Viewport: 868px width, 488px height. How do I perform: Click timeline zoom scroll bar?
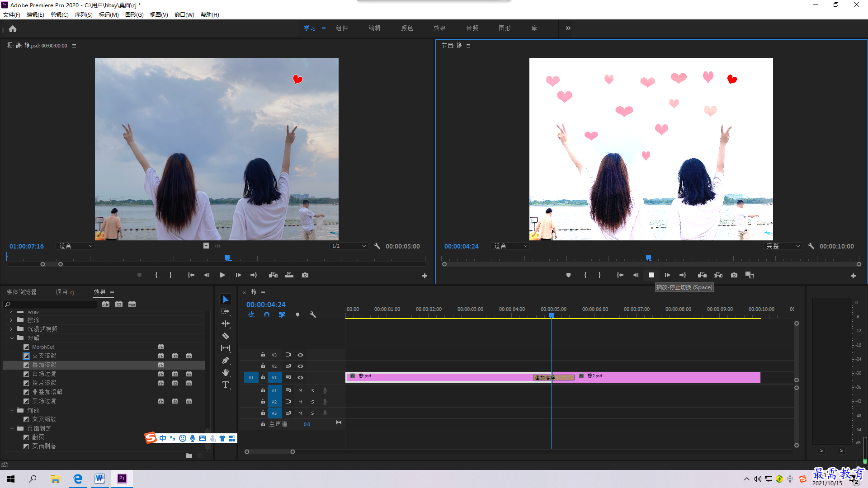269,451
